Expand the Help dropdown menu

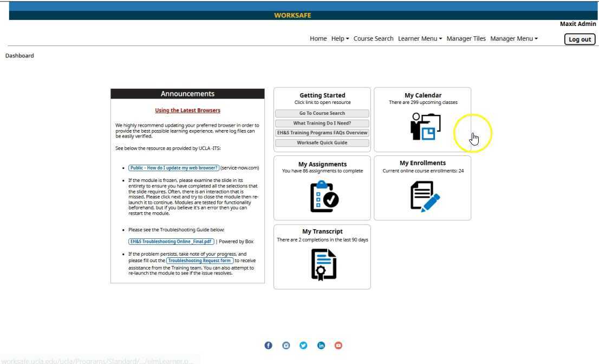pyautogui.click(x=340, y=38)
